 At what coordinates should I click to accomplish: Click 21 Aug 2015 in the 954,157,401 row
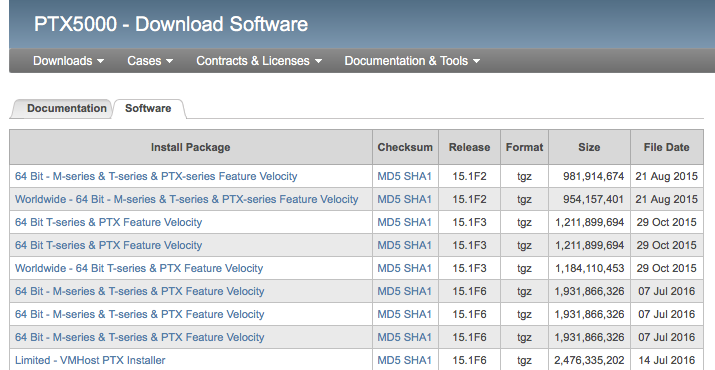(x=667, y=199)
